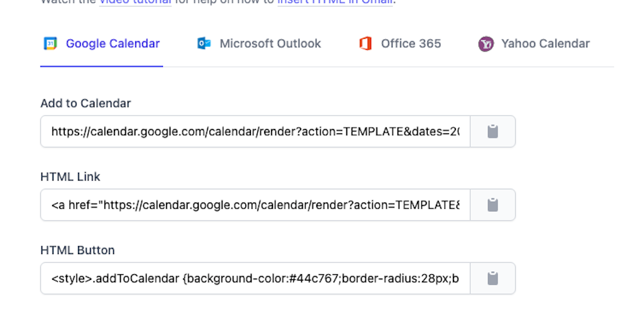644x322 pixels.
Task: Click the Google Calendar logo icon
Action: click(x=50, y=43)
